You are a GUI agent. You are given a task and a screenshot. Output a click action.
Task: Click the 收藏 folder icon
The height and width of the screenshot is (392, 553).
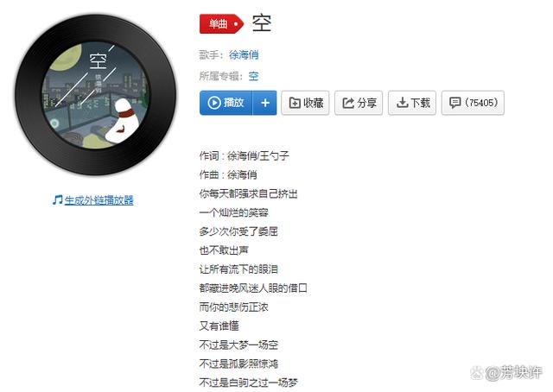click(x=295, y=103)
